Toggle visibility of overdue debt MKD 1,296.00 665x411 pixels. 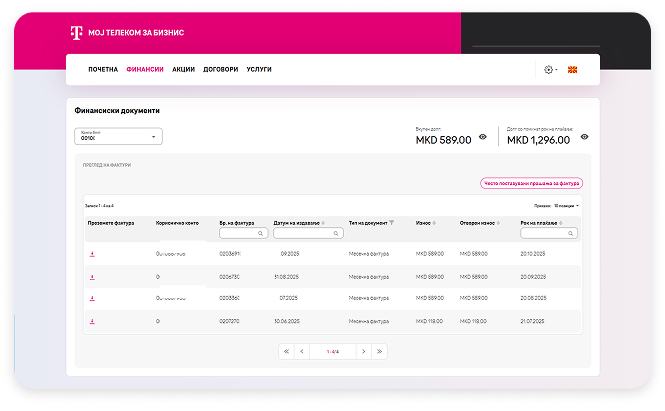tap(584, 137)
